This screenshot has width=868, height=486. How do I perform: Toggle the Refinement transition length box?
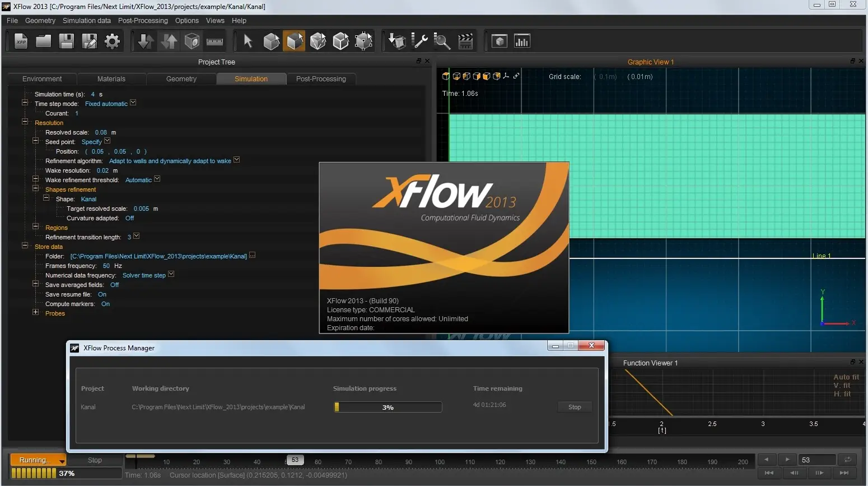pos(136,236)
